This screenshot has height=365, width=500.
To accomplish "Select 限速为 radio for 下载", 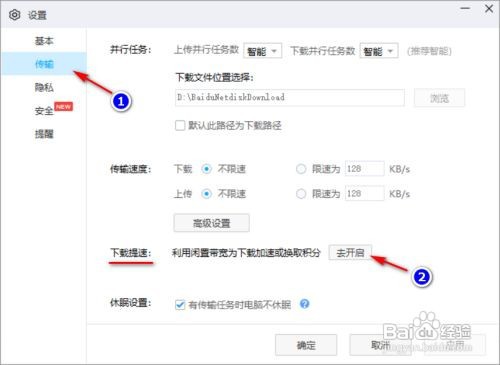I will tap(301, 169).
